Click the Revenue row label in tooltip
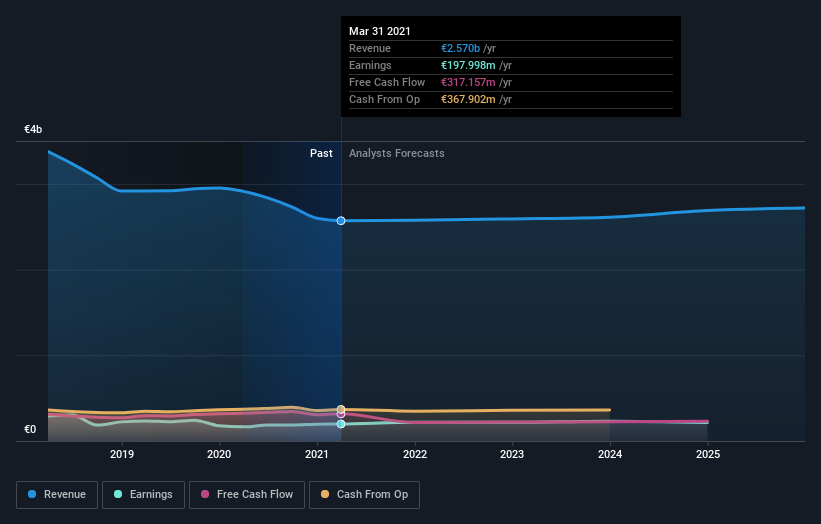 [370, 48]
